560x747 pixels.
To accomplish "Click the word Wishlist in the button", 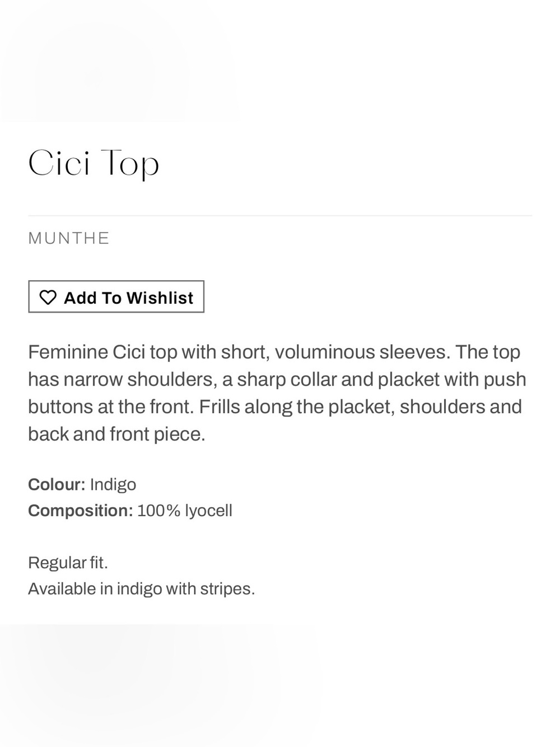I will pos(160,298).
